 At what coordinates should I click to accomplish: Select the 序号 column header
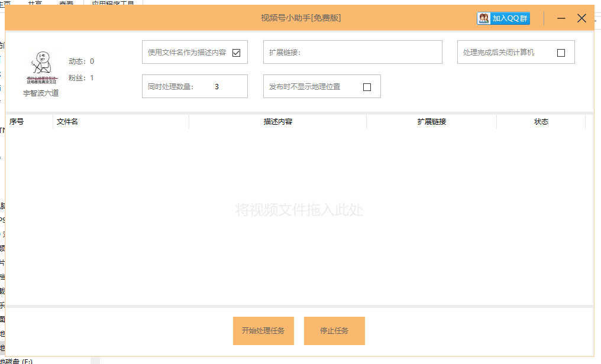point(29,122)
